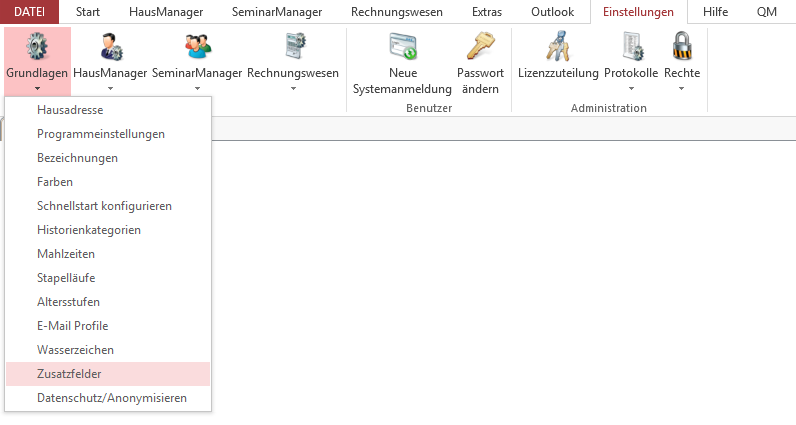Image resolution: width=796 pixels, height=425 pixels.
Task: Click the HausManager person icon in ribbon
Action: [x=110, y=47]
